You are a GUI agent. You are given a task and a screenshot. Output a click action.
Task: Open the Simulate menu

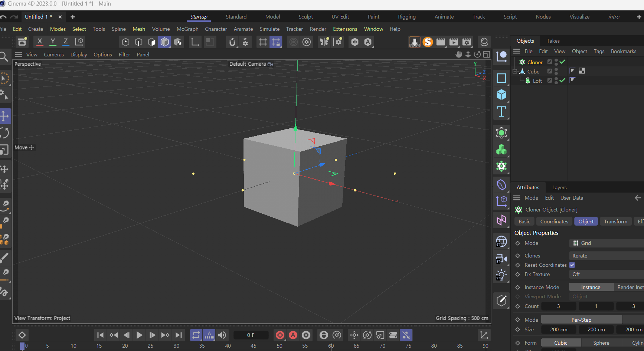coord(269,29)
